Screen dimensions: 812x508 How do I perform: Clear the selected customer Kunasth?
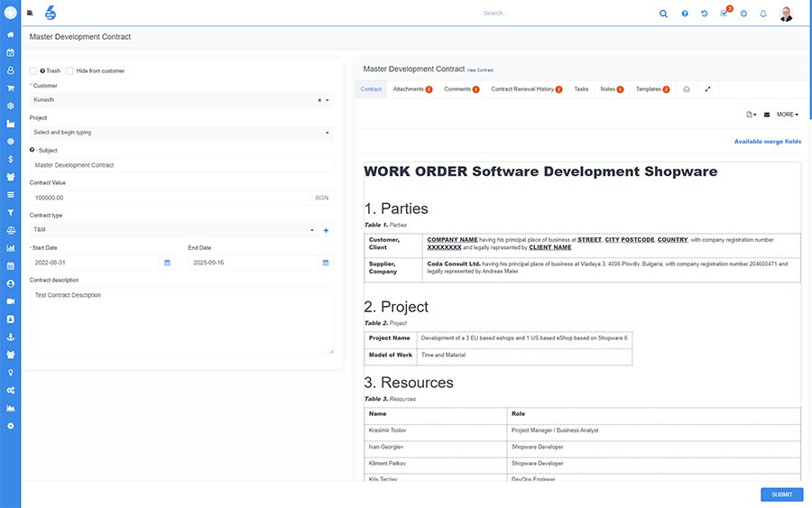tap(319, 100)
